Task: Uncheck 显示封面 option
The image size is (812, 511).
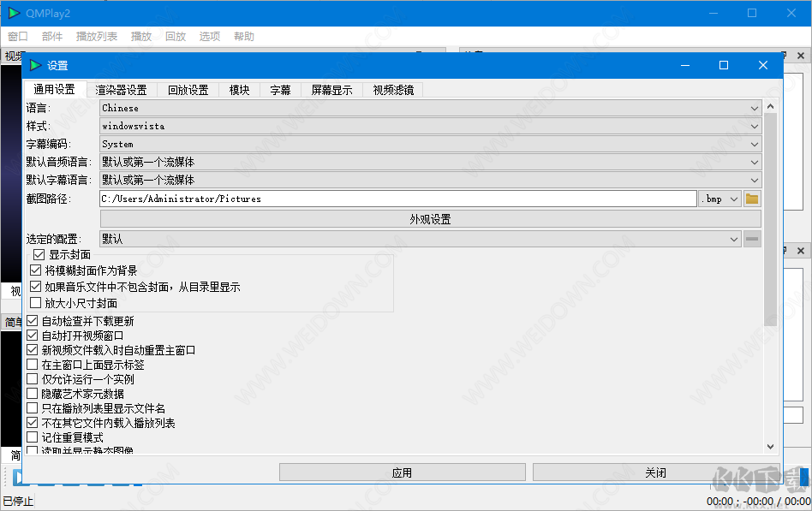Action: 39,254
